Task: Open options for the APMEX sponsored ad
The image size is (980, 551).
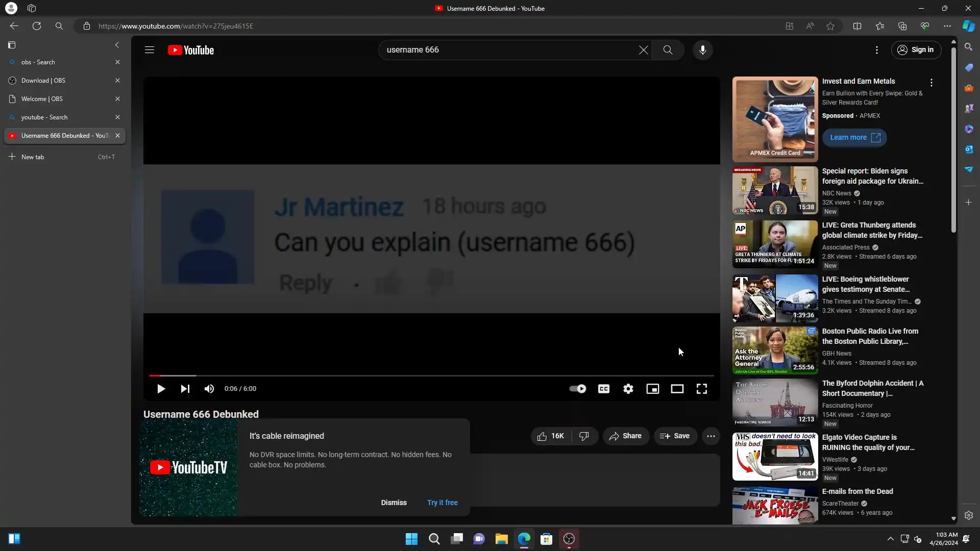Action: click(x=931, y=83)
